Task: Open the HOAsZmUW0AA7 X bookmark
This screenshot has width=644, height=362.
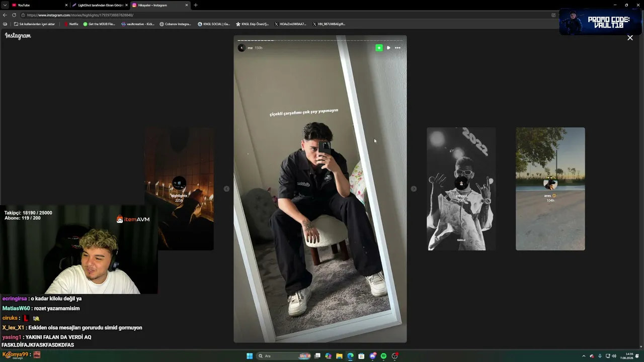Action: tap(290, 24)
